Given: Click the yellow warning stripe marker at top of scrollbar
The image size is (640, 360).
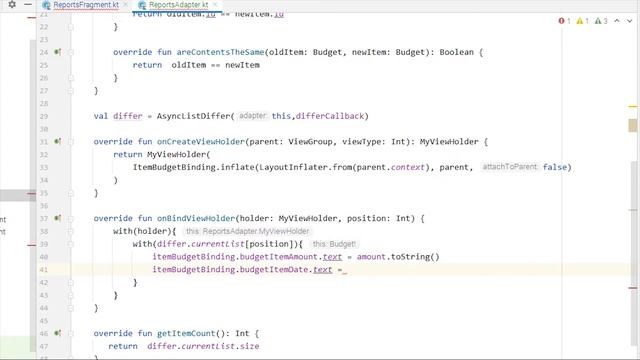Looking at the screenshot, I should click(x=633, y=106).
